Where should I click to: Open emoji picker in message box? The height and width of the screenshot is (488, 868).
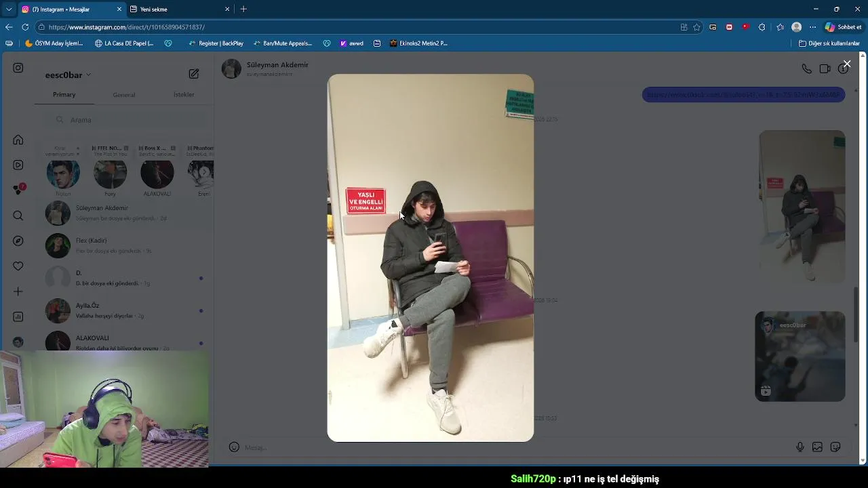[234, 447]
